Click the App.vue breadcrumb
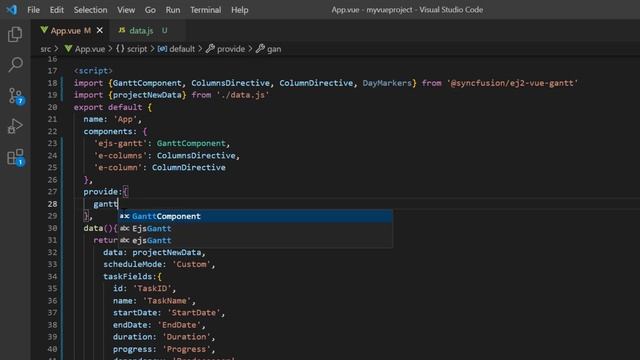 (x=85, y=49)
